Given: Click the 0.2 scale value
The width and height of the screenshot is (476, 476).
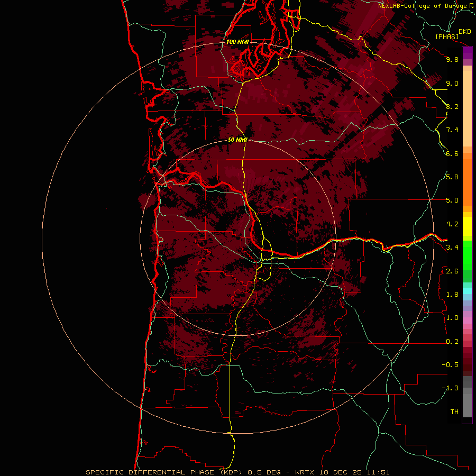Looking at the screenshot, I should (x=452, y=342).
